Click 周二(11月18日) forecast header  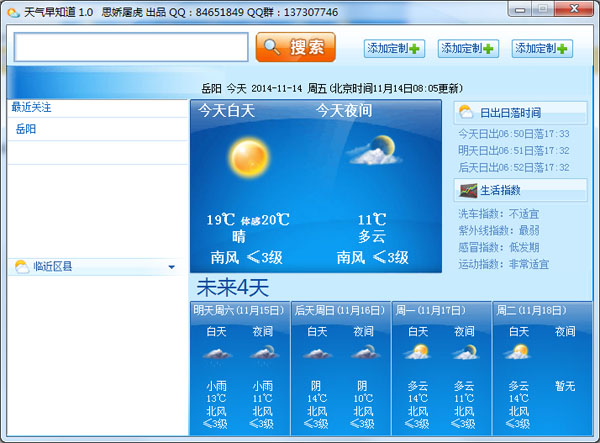(x=531, y=310)
